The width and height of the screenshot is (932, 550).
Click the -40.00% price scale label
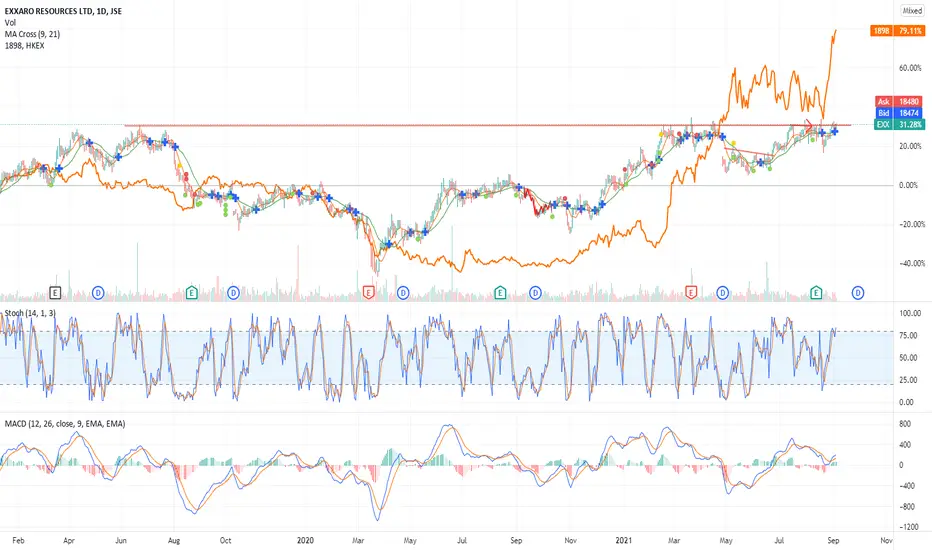910,263
